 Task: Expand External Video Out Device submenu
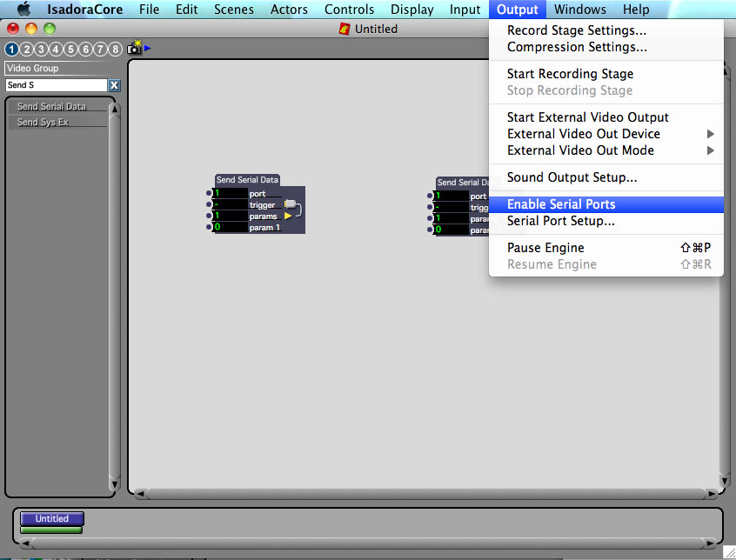[710, 134]
